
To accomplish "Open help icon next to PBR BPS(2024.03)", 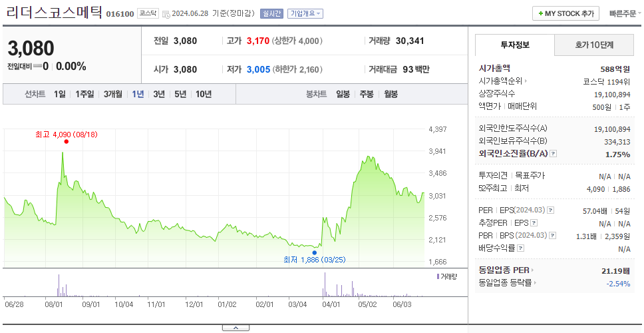I will pyautogui.click(x=553, y=236).
